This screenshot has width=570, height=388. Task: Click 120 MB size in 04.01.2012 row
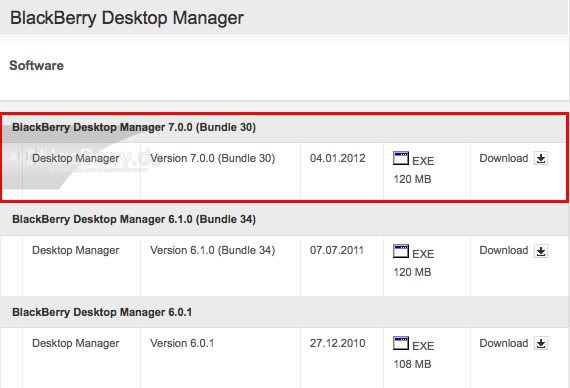click(412, 179)
